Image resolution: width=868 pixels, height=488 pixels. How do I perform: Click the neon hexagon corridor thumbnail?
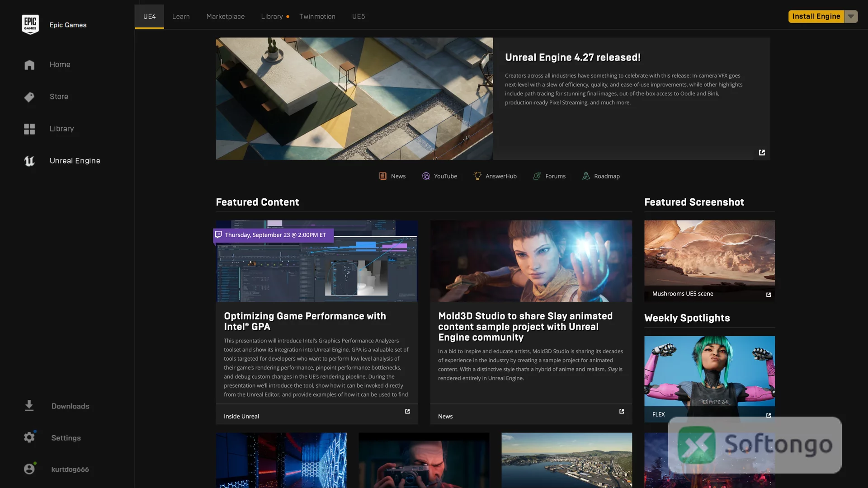point(281,460)
